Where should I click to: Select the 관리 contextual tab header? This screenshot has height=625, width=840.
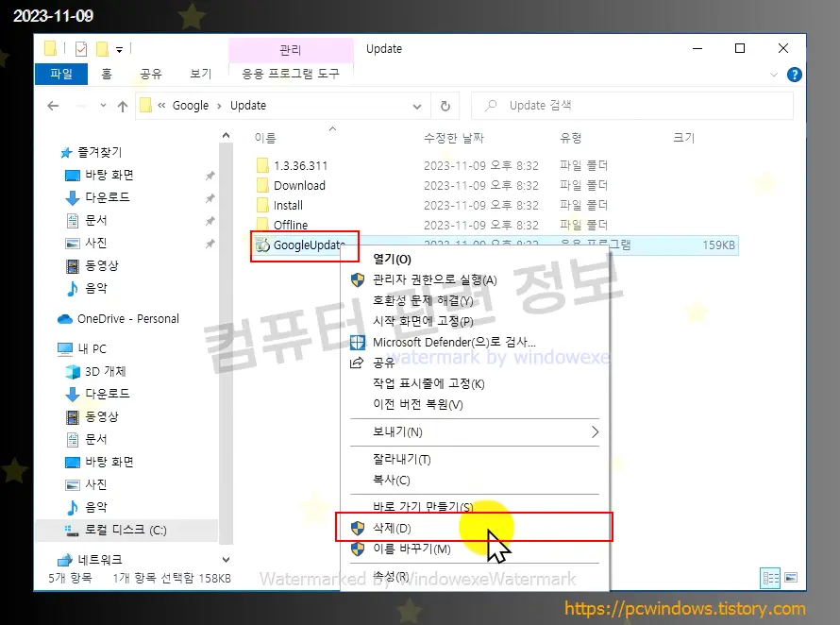291,50
